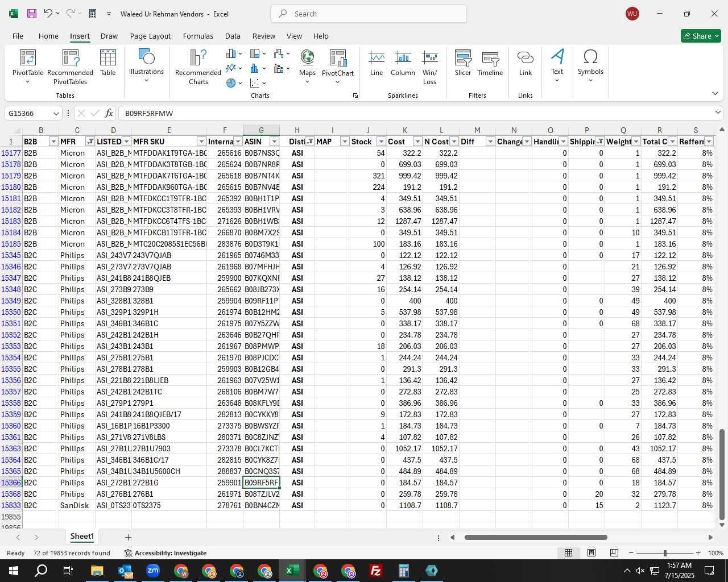
Task: Click the Insert Function fx icon
Action: click(109, 113)
